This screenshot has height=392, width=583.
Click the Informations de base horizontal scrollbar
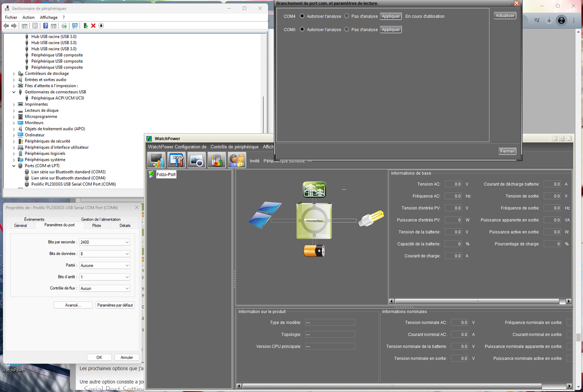480,301
